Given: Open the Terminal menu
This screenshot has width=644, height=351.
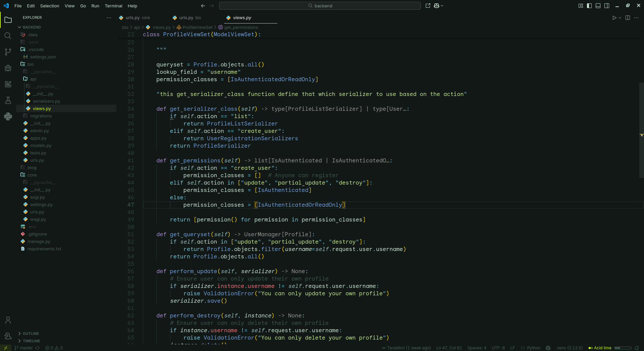Looking at the screenshot, I should pos(113,6).
